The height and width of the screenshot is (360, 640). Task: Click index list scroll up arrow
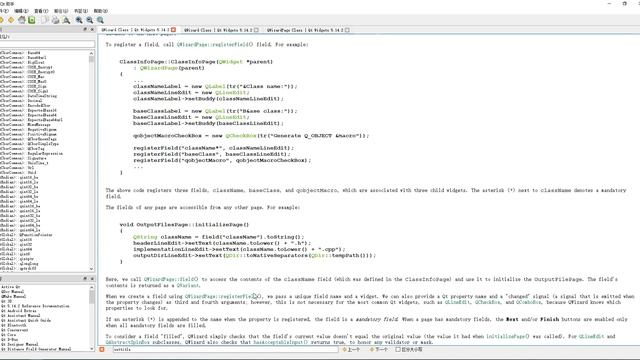coord(91,53)
